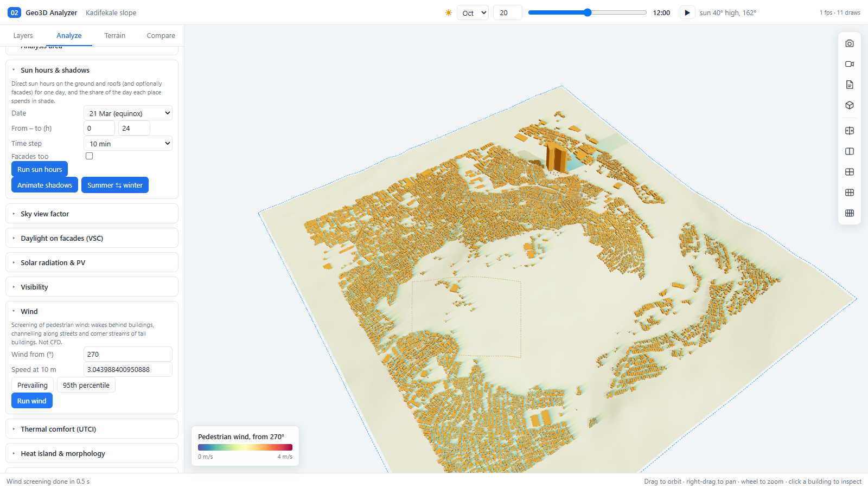
Task: Open the Oct month dropdown
Action: click(x=473, y=12)
